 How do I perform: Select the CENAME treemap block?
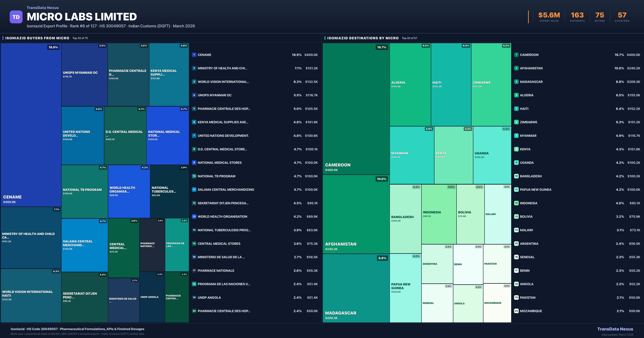[x=31, y=125]
